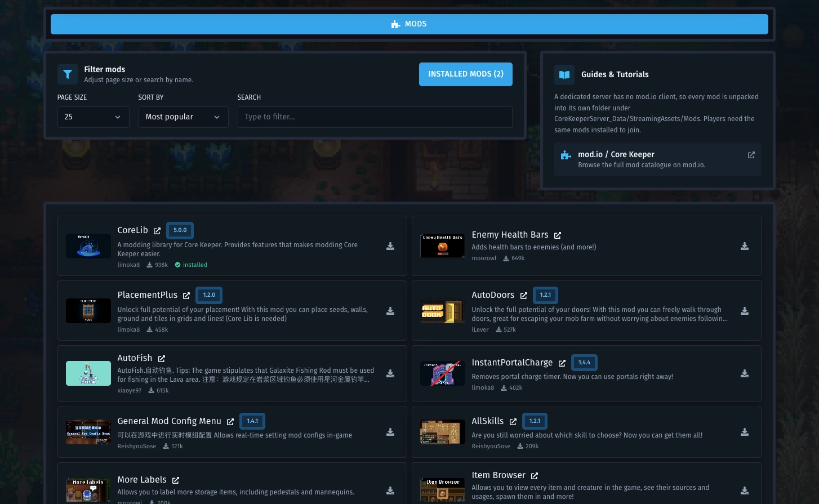Download the InstantPortalCharge mod

pos(744,373)
